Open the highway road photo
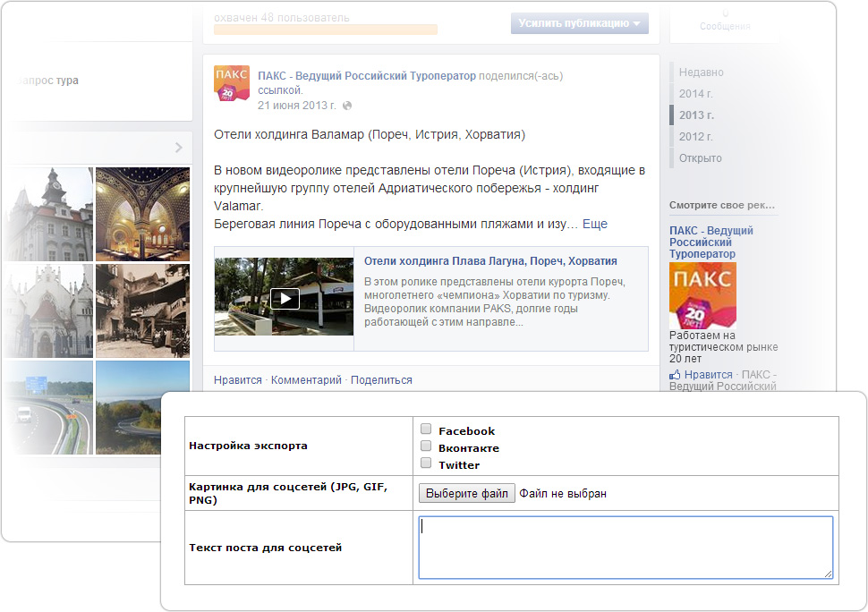This screenshot has width=868, height=612. tap(50, 407)
